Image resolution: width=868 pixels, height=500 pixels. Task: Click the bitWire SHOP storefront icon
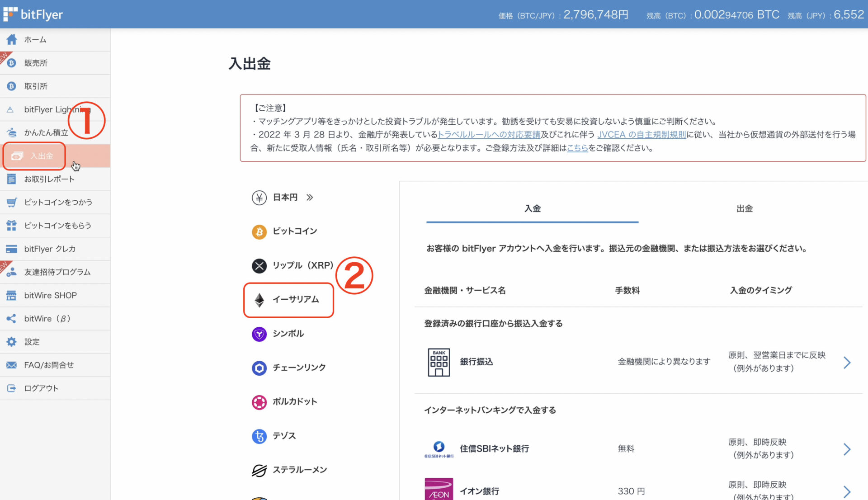click(x=12, y=295)
